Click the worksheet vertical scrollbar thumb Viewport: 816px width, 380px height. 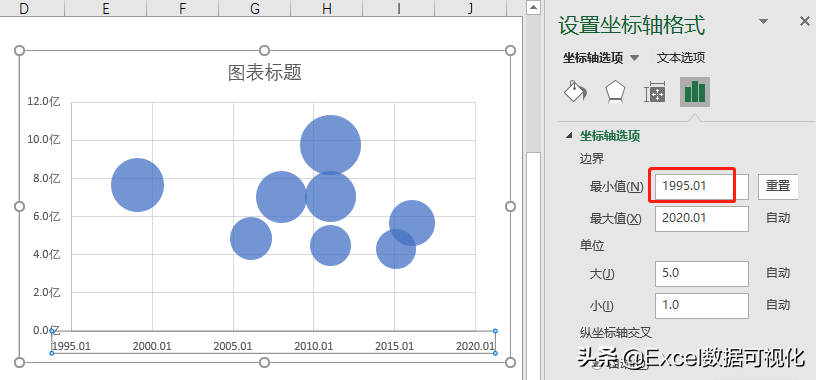pyautogui.click(x=532, y=265)
